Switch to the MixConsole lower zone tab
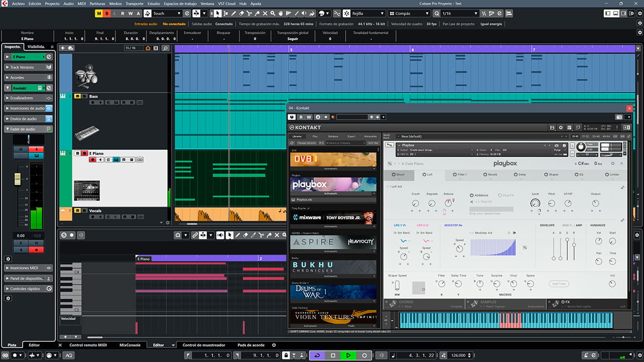Image resolution: width=644 pixels, height=362 pixels. point(129,345)
